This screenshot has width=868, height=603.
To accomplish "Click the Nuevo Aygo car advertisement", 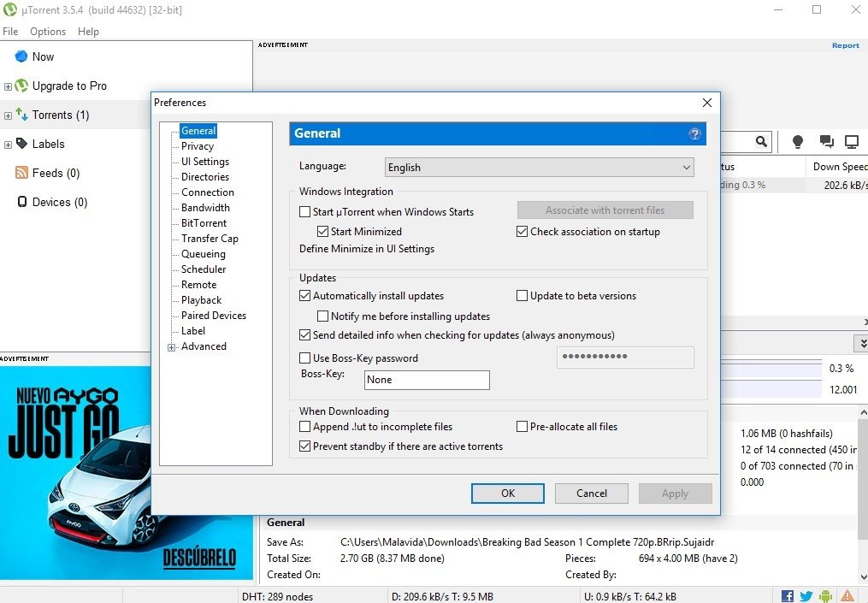I will tap(127, 472).
